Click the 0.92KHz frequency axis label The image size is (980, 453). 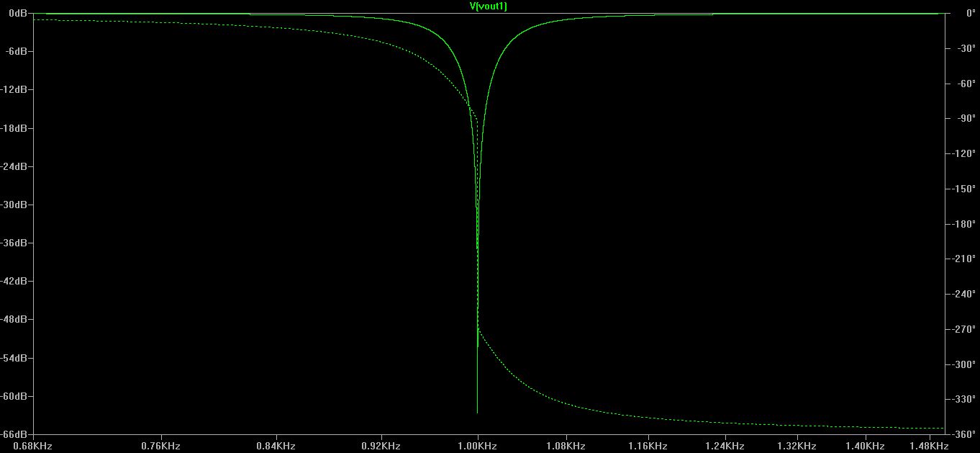[381, 447]
